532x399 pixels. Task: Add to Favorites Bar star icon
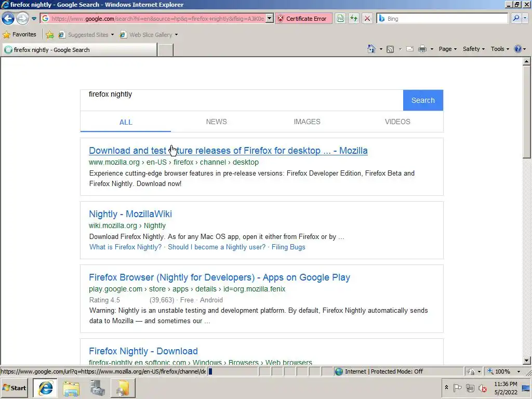click(x=50, y=35)
